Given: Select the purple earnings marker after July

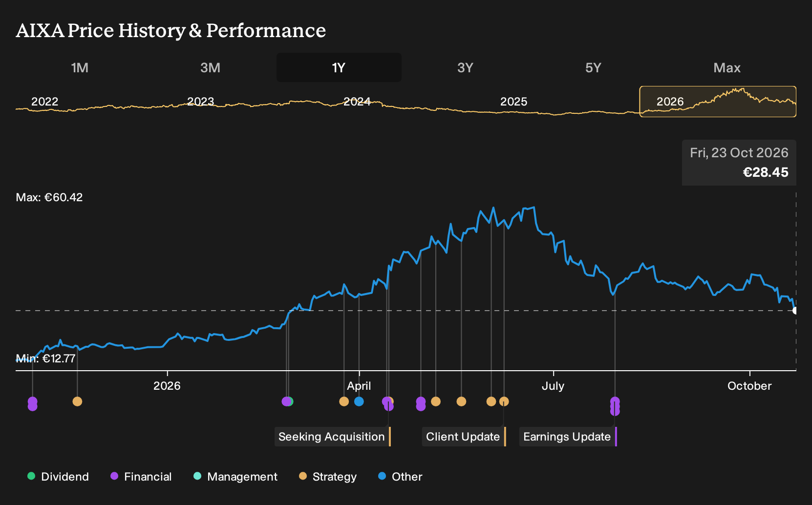Looking at the screenshot, I should (615, 406).
